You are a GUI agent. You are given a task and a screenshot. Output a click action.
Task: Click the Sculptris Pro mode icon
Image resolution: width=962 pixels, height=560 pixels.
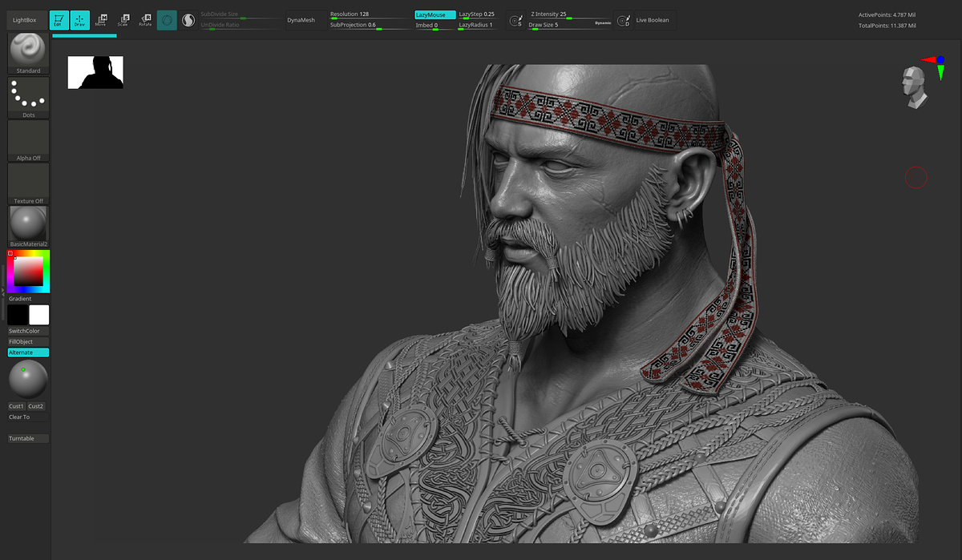[x=188, y=20]
